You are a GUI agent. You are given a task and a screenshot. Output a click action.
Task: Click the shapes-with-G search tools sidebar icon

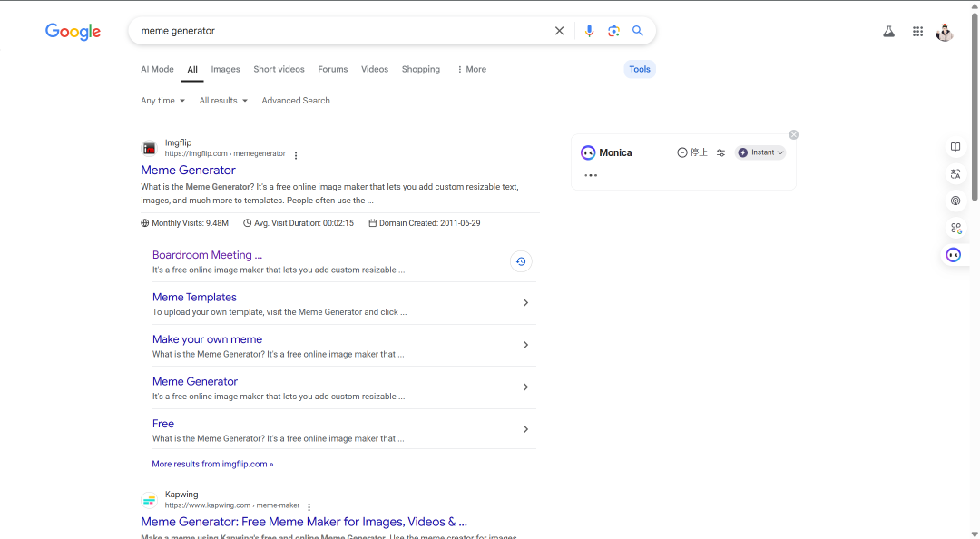click(x=955, y=229)
